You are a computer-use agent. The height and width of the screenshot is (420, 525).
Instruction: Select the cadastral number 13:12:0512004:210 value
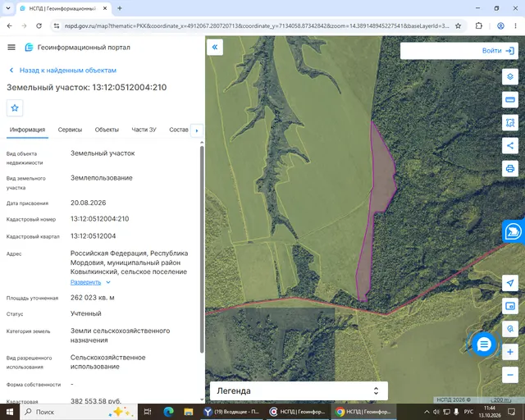click(x=100, y=219)
